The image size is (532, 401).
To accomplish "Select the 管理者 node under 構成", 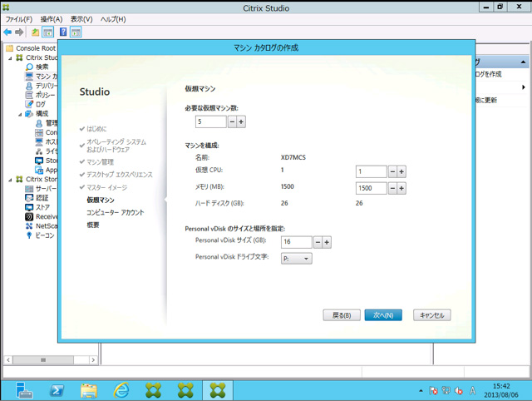I will point(47,123).
